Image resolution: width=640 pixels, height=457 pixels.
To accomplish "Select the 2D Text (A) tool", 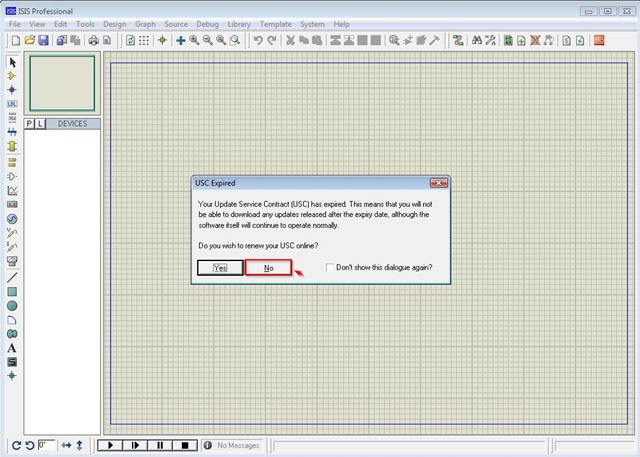I will [12, 348].
